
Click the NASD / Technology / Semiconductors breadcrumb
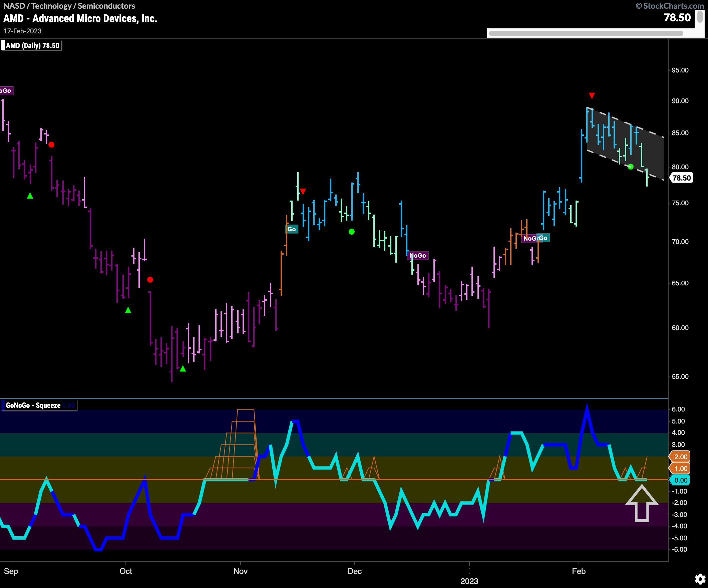(69, 6)
